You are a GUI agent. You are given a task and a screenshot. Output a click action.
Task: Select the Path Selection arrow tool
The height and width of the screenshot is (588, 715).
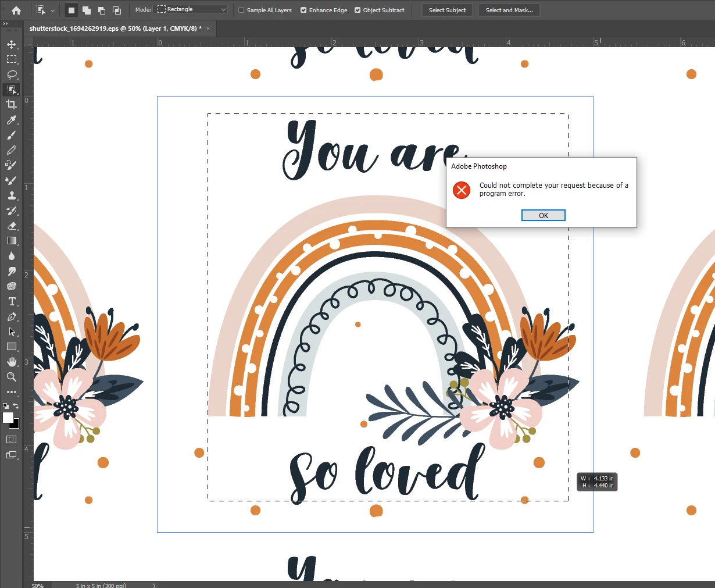[x=11, y=332]
